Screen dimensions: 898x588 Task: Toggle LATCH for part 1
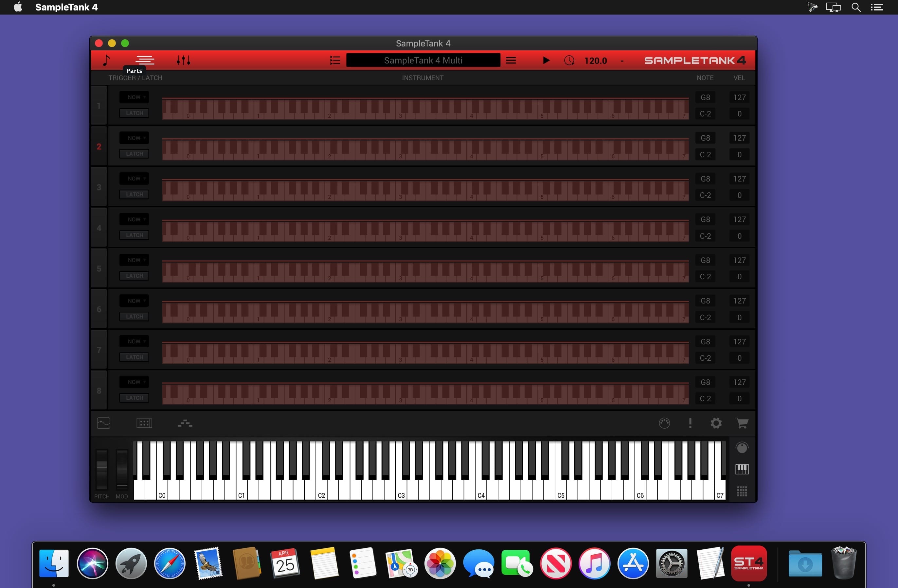point(134,113)
